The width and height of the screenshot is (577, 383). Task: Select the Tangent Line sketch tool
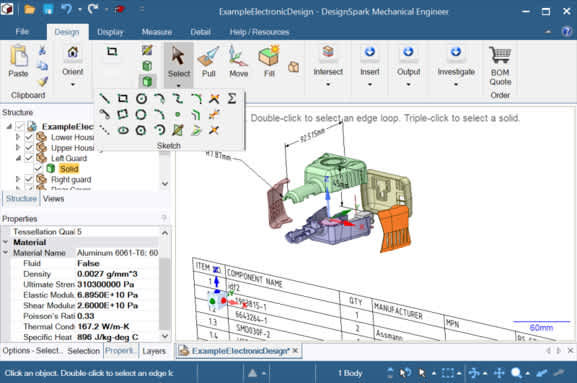pos(105,114)
